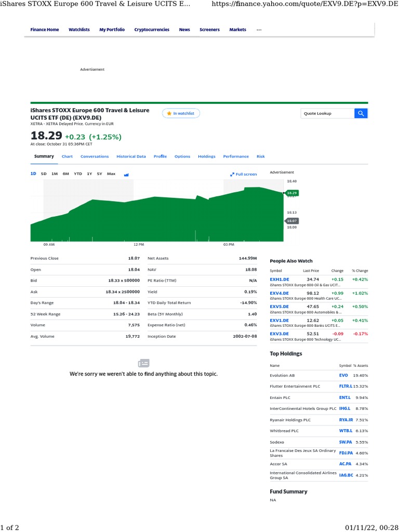Switch to the Conversations tab

point(95,156)
